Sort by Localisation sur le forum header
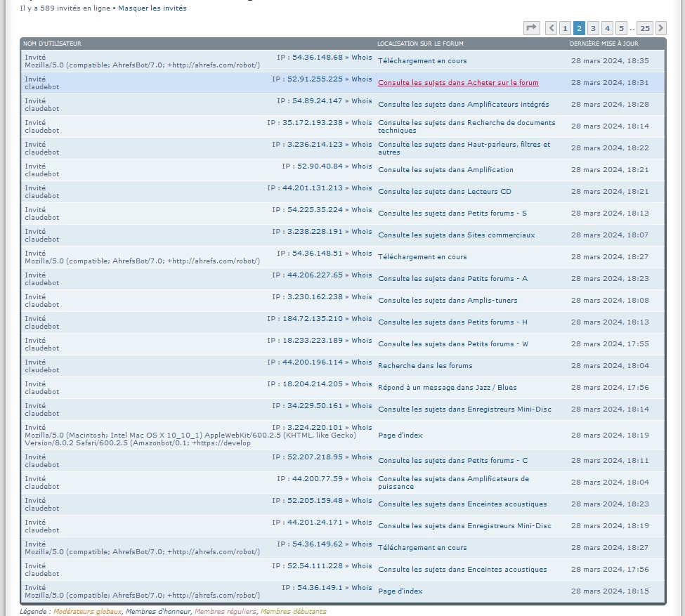 [420, 44]
